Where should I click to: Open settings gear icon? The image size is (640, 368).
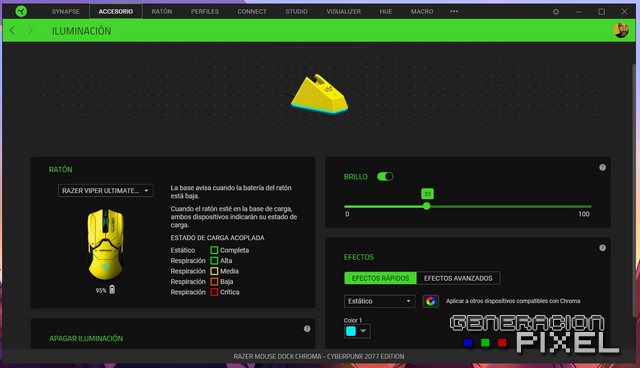click(556, 12)
